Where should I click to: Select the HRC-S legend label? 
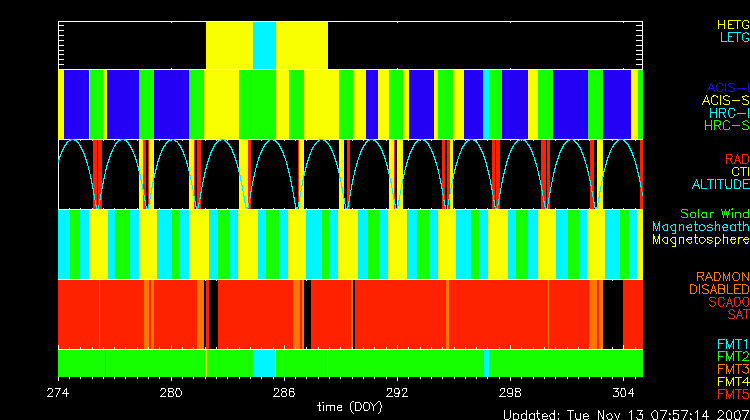(726, 126)
